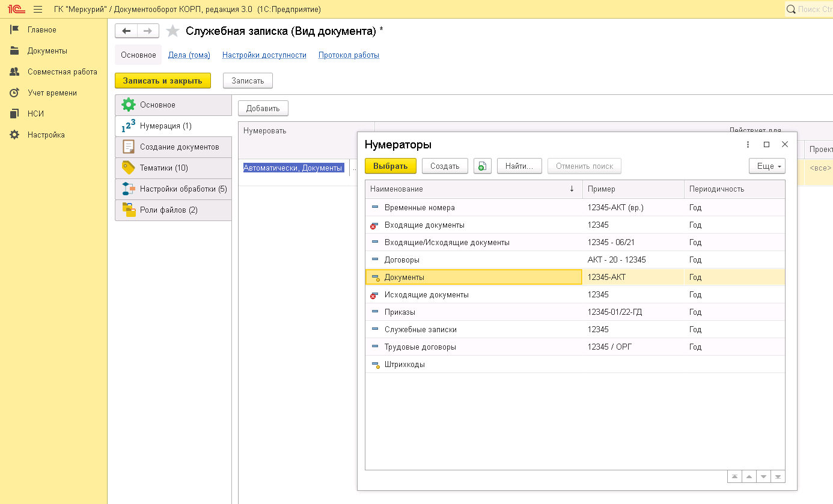Open the Настройки доступности link
This screenshot has width=833, height=504.
264,55
